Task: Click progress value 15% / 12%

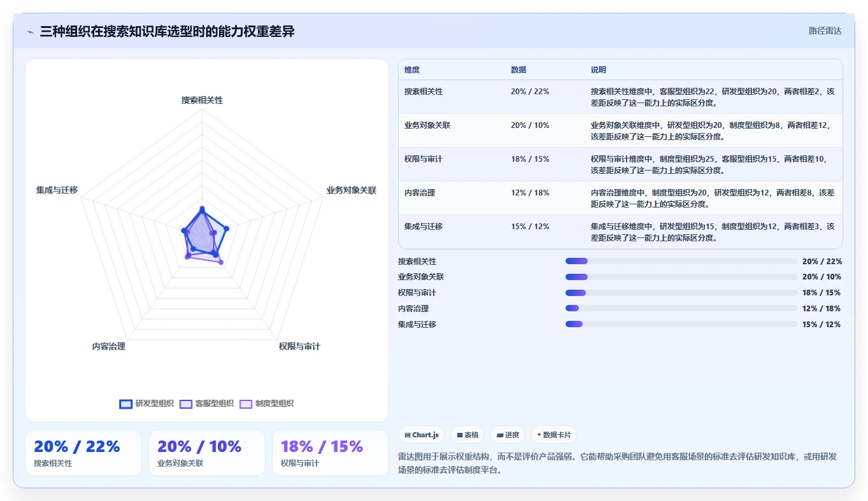Action: [822, 325]
